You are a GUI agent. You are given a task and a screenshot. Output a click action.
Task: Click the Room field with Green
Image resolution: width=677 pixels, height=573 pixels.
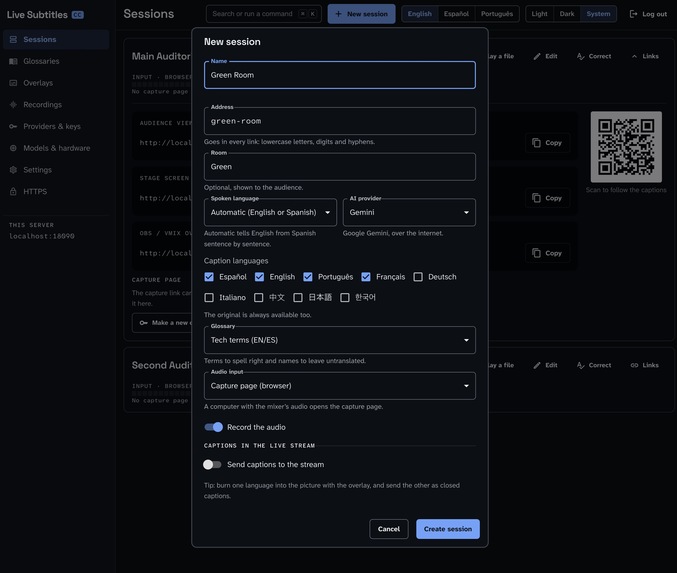(340, 167)
